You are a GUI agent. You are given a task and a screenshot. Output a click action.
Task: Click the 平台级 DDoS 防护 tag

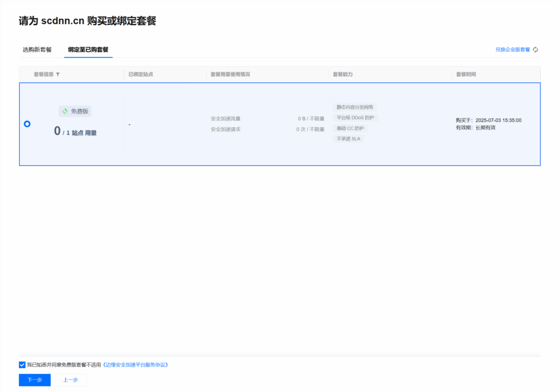point(355,118)
